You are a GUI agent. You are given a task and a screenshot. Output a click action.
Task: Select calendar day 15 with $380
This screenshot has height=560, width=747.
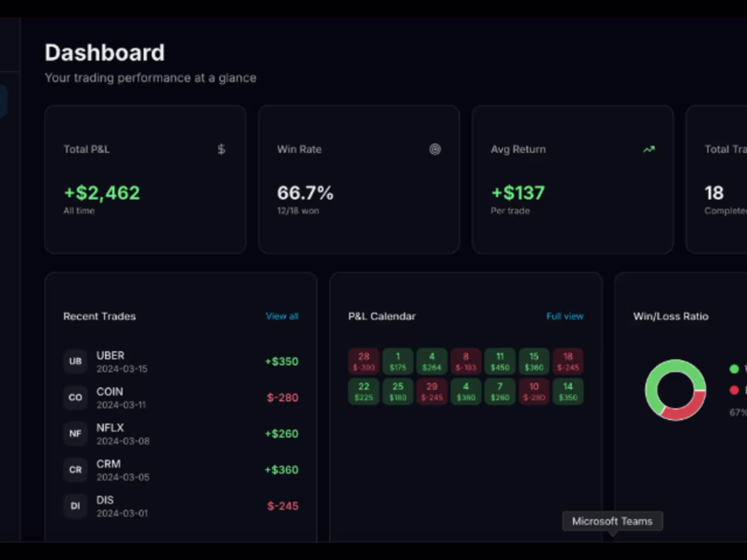(x=534, y=361)
